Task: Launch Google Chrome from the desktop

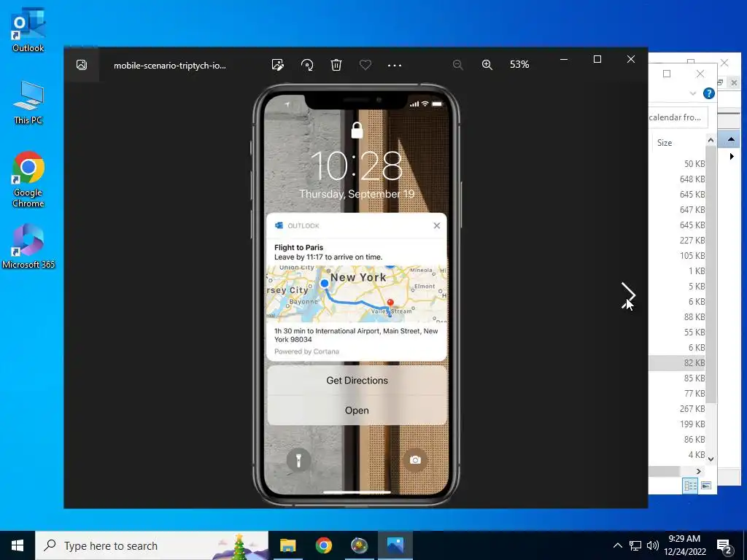Action: coord(28,179)
